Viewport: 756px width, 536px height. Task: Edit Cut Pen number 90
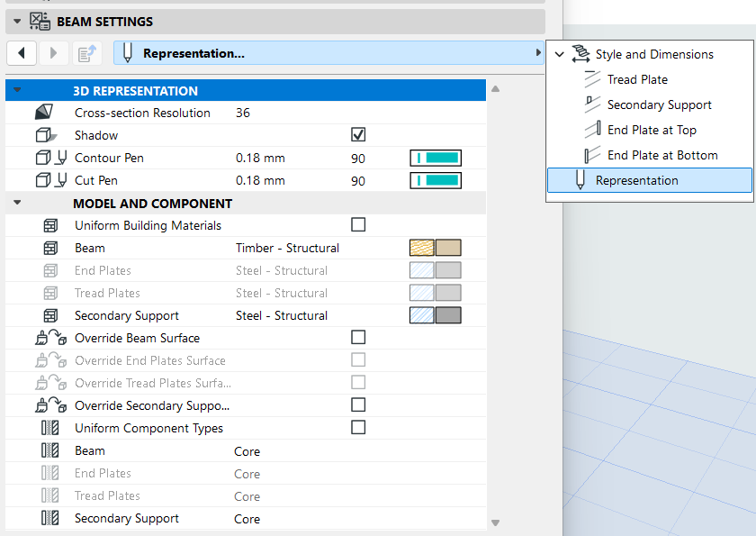[x=358, y=181]
